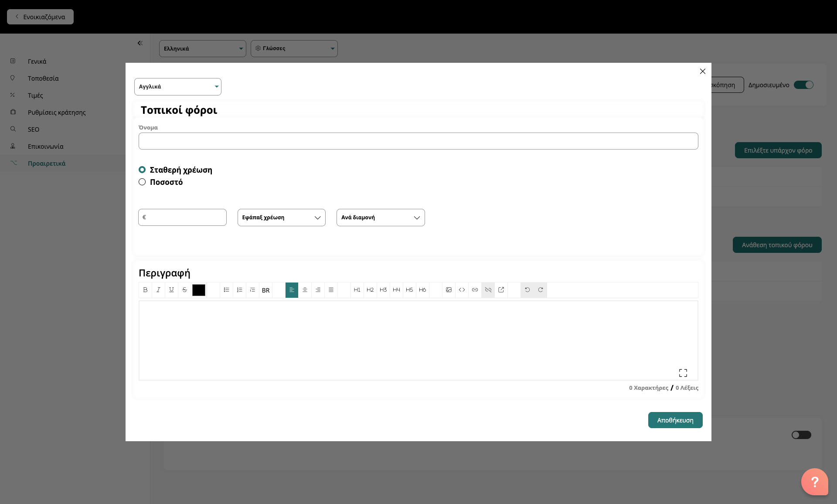The width and height of the screenshot is (837, 504).
Task: Open the Ανά διαμονή dropdown
Action: (x=380, y=218)
